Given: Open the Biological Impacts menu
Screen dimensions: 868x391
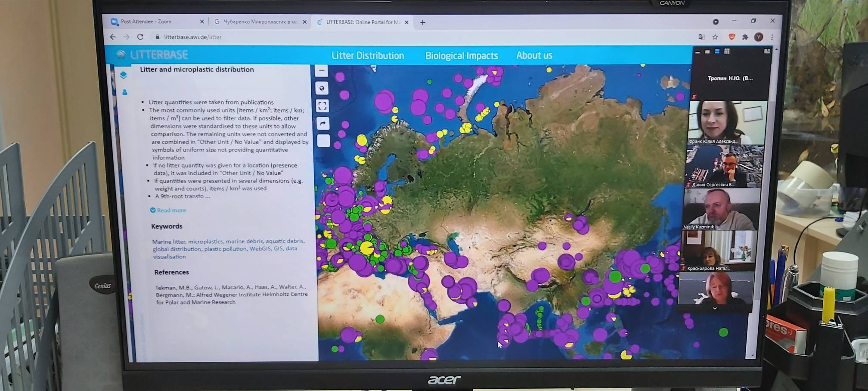Looking at the screenshot, I should point(462,56).
